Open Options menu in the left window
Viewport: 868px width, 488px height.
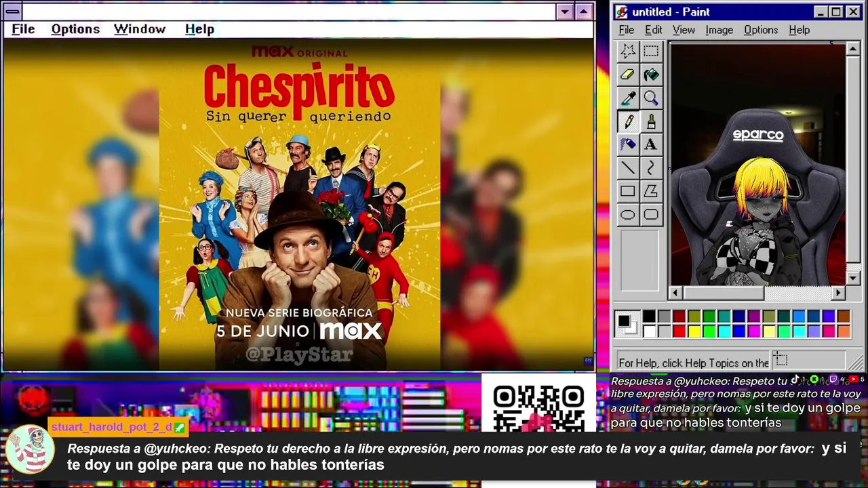tap(75, 29)
